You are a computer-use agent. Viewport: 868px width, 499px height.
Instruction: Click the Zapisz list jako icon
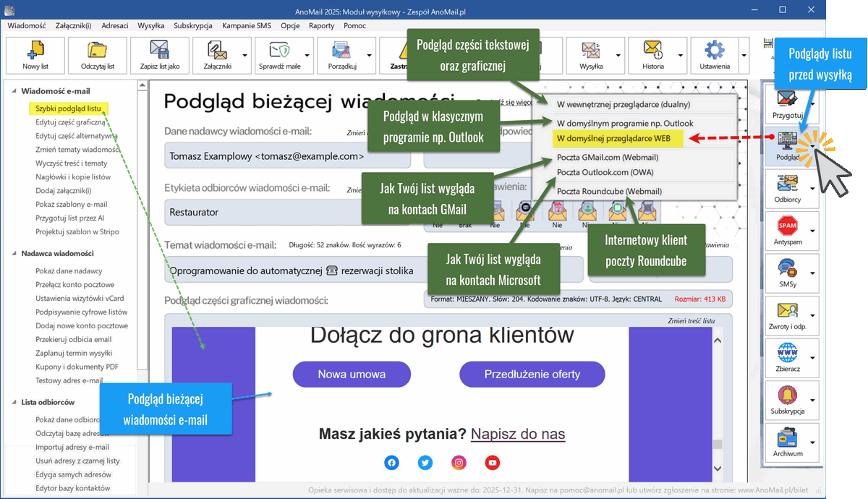(x=159, y=51)
